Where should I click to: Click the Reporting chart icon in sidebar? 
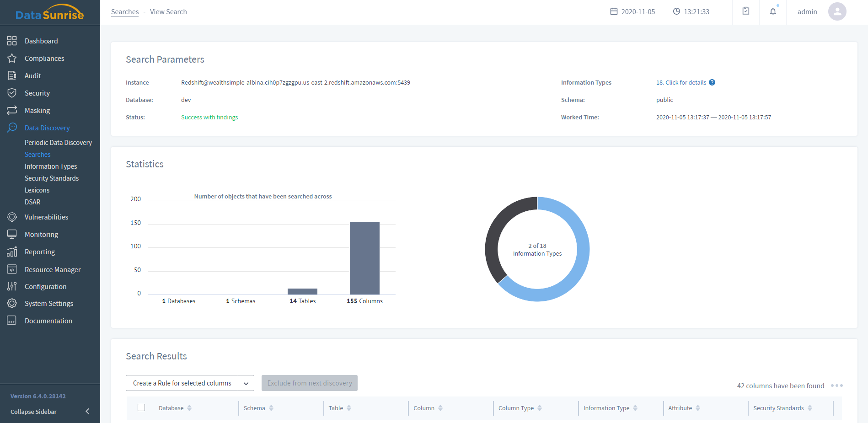(x=12, y=252)
